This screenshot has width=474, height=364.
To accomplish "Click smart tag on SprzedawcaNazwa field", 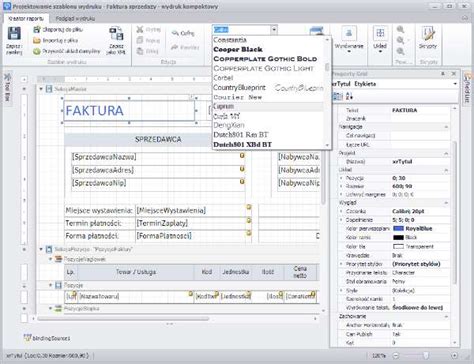I will coord(242,156).
